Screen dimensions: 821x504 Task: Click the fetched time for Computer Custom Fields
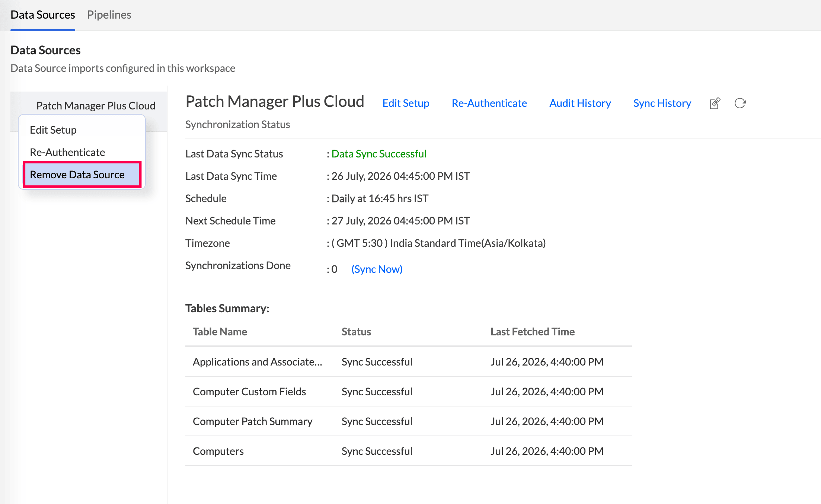(x=547, y=392)
